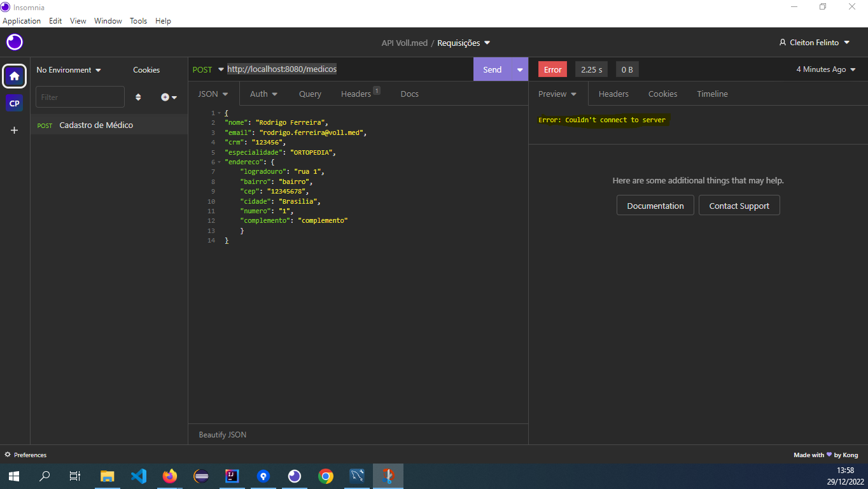868x489 pixels.
Task: Click the Snipping Tool taskbar icon
Action: [x=388, y=476]
